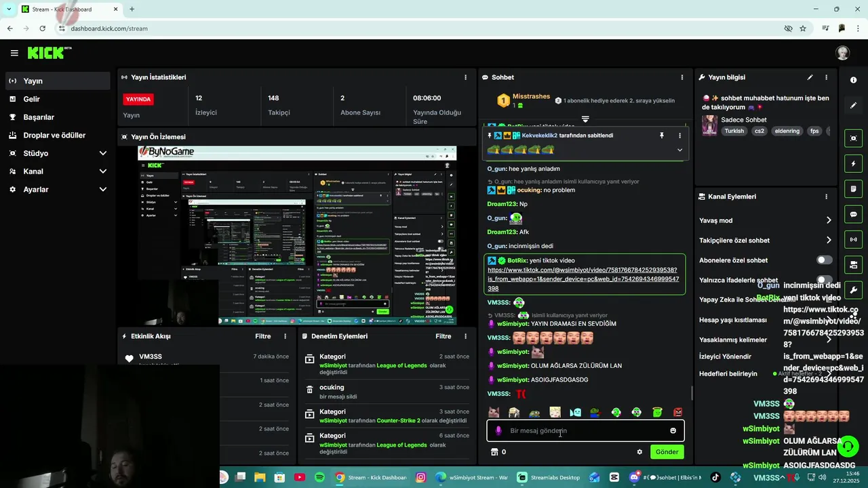This screenshot has width=868, height=488.
Task: Click the shop points icon below the chat input
Action: (494, 452)
